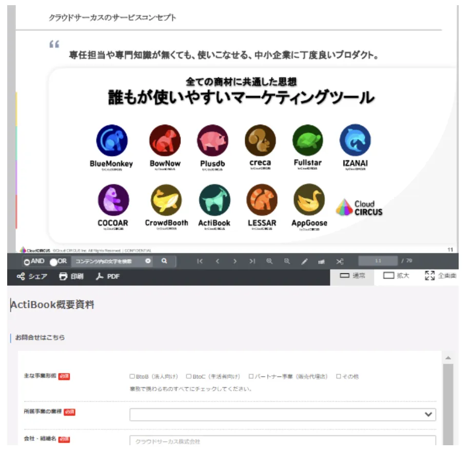Jump to the last page of the document
The width and height of the screenshot is (472, 476).
tap(252, 261)
